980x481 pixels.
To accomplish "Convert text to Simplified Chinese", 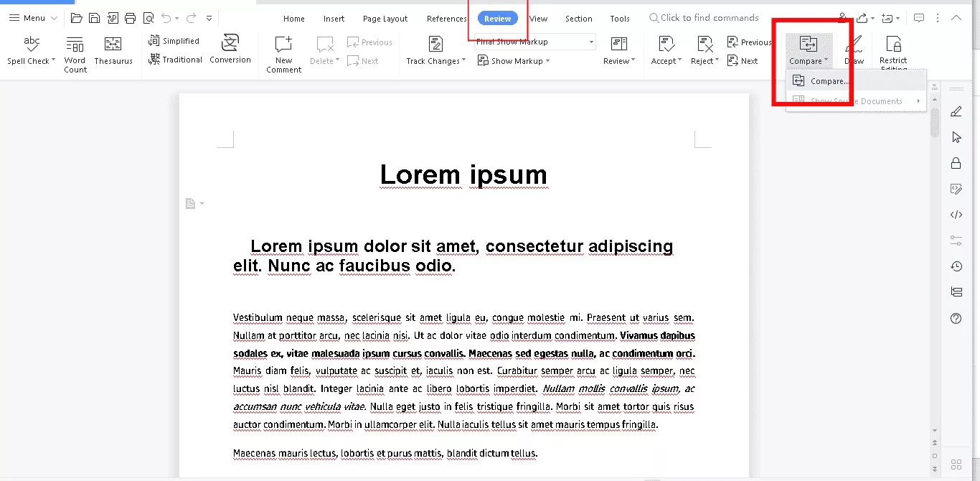I will (174, 41).
